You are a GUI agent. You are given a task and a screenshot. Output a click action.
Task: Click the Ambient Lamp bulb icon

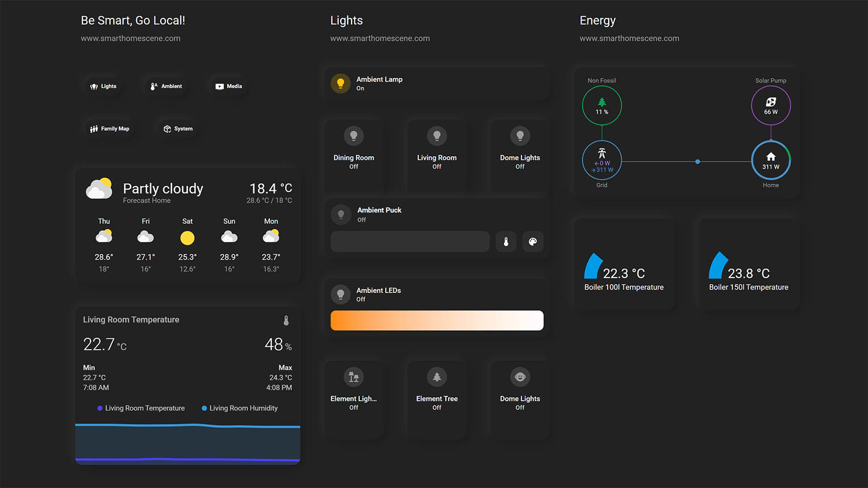[341, 84]
